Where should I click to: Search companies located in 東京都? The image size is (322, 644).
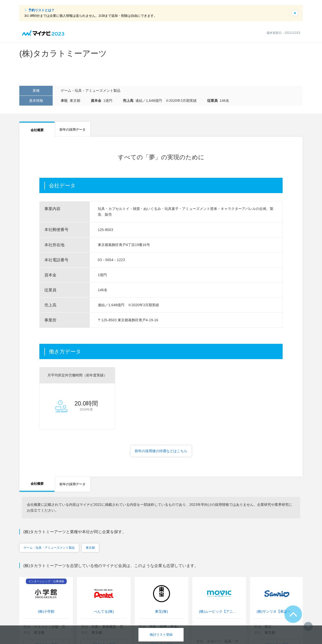(90, 548)
